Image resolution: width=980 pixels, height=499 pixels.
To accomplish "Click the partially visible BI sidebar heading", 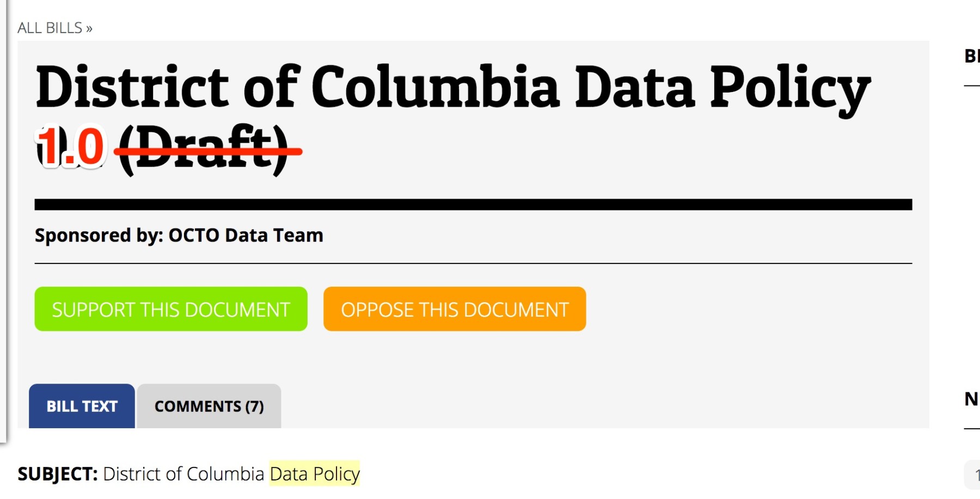I will pyautogui.click(x=971, y=56).
